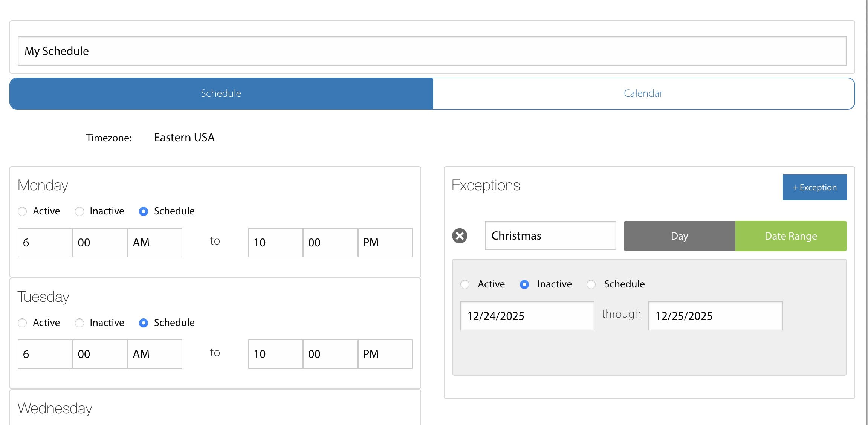Viewport: 868px width, 425px height.
Task: Select the Schedule tab
Action: [221, 93]
